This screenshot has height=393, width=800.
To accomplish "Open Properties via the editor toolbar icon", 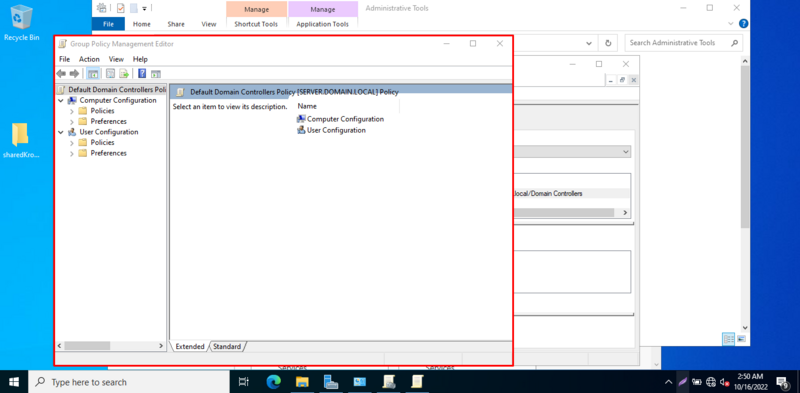I will coord(110,73).
